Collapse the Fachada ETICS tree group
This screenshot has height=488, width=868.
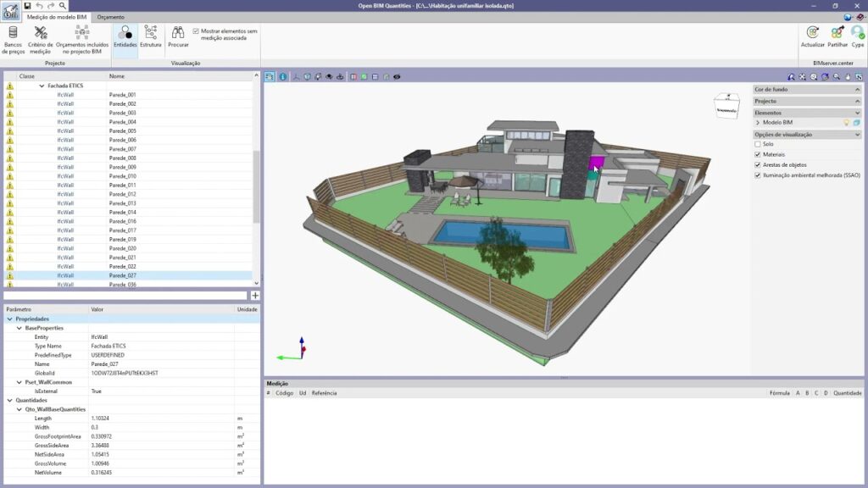pos(42,86)
